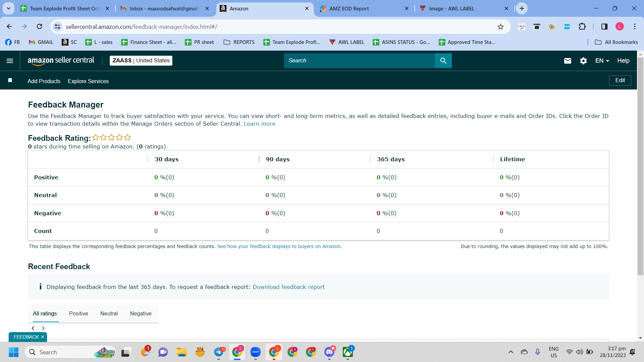The width and height of the screenshot is (644, 362).
Task: Open the Wi-Fi network icon
Action: pyautogui.click(x=569, y=352)
